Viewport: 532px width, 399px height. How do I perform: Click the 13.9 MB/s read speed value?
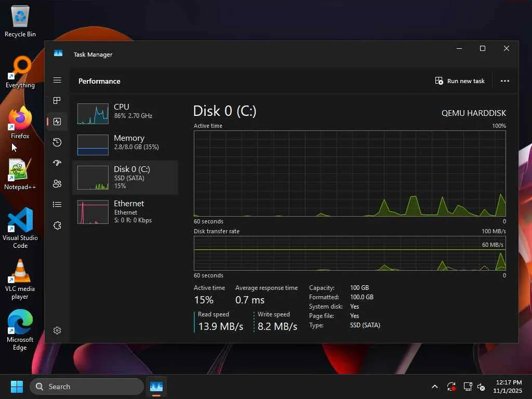(x=220, y=326)
